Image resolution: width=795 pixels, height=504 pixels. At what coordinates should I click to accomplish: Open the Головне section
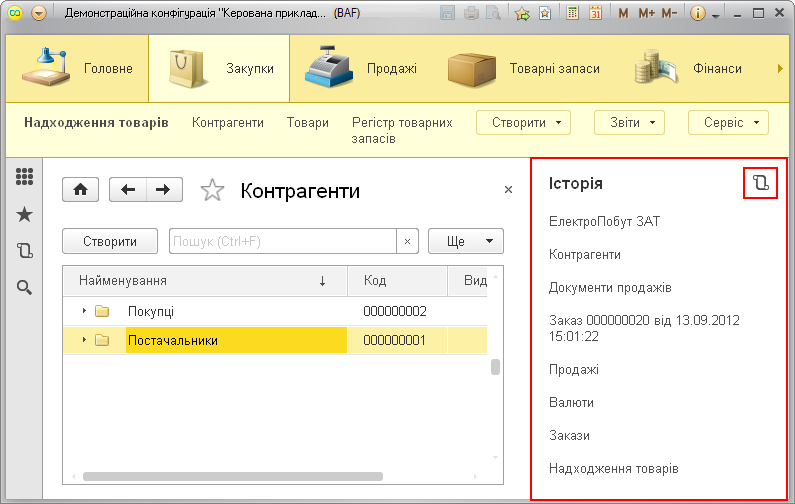click(x=77, y=68)
